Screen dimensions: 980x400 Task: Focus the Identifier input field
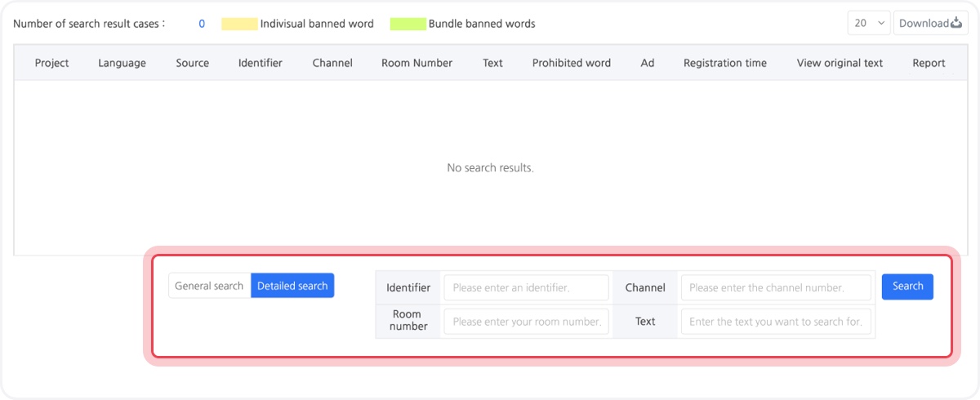(527, 287)
